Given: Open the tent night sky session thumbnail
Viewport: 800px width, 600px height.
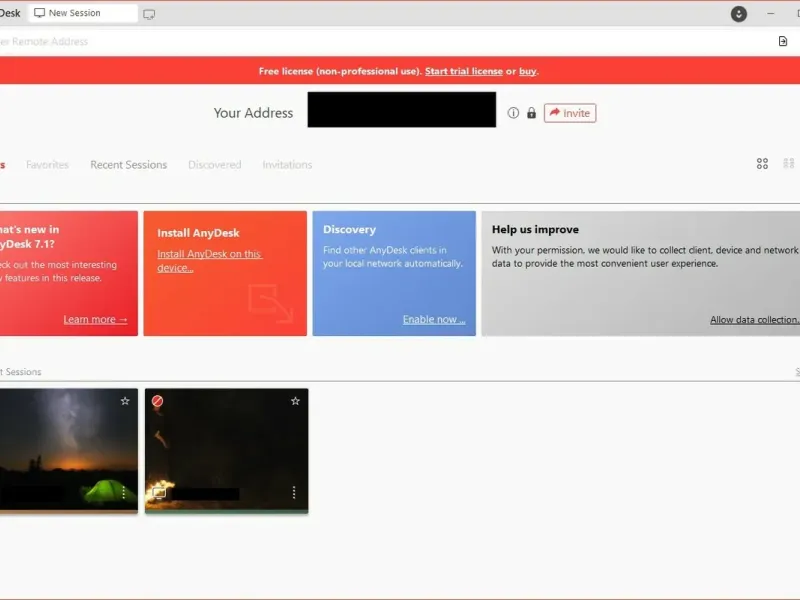Looking at the screenshot, I should pos(68,450).
